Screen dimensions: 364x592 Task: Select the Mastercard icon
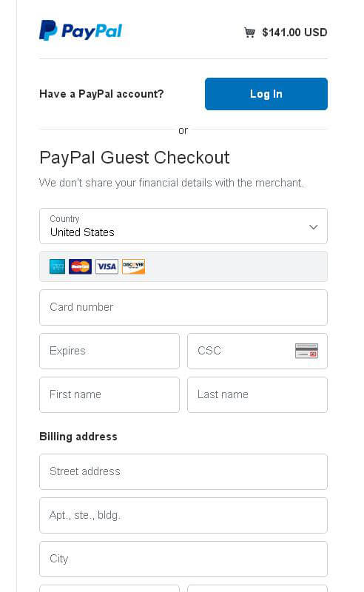coord(80,266)
